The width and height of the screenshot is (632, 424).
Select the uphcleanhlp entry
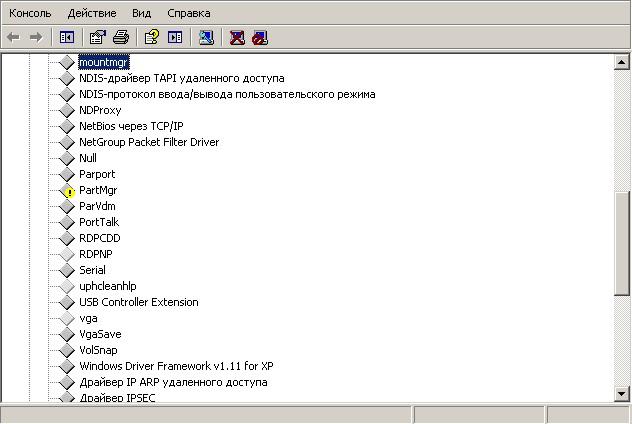(x=108, y=286)
